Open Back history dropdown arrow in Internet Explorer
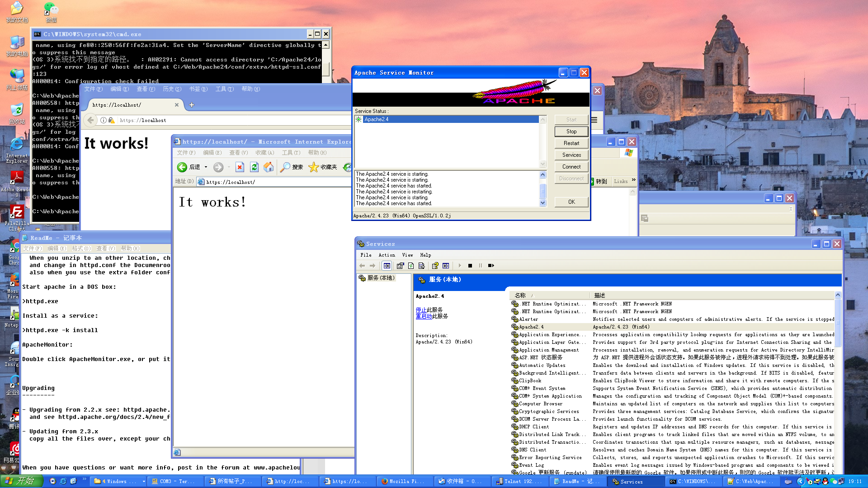 point(206,167)
